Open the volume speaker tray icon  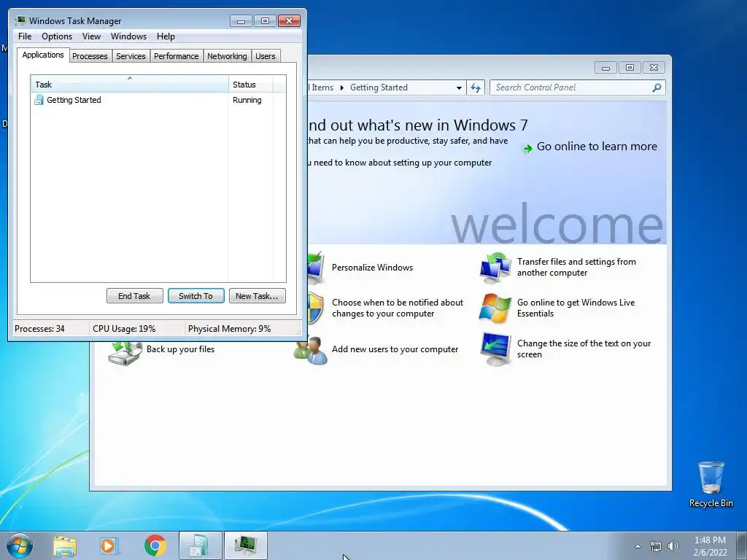tap(673, 546)
